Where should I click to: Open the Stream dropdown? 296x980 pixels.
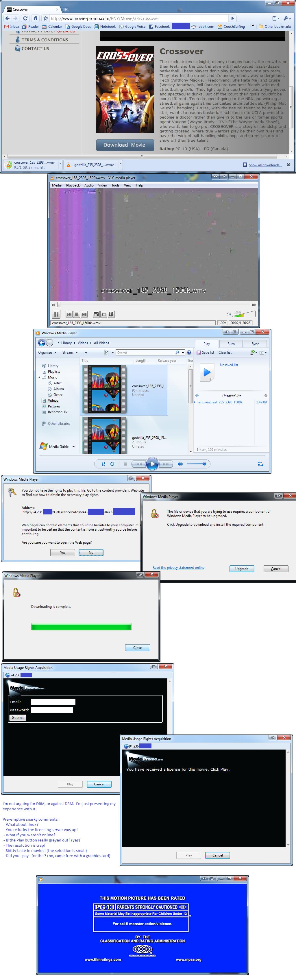click(70, 352)
